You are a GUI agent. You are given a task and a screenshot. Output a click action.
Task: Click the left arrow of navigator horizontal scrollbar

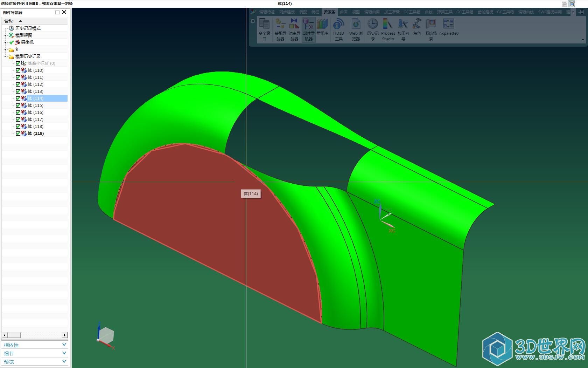pos(5,335)
